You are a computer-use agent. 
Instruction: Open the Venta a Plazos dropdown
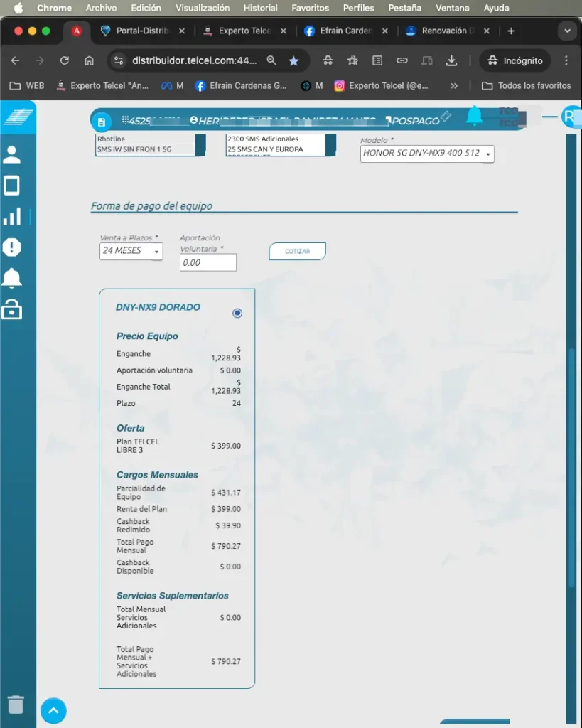point(131,251)
